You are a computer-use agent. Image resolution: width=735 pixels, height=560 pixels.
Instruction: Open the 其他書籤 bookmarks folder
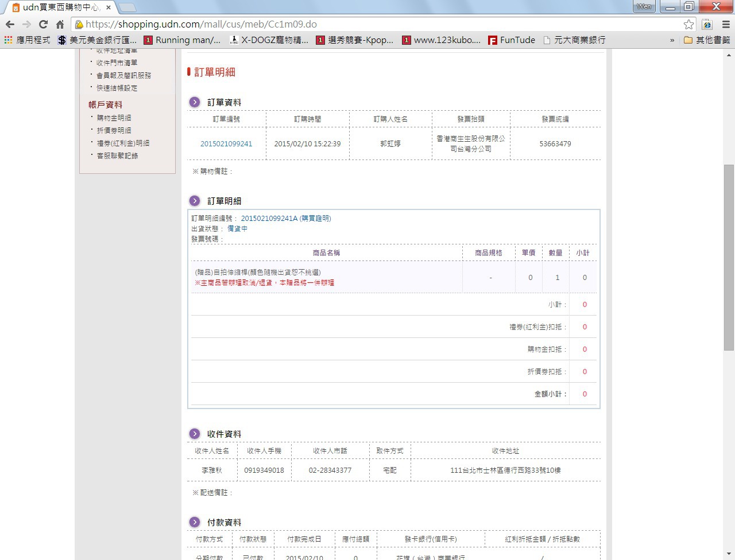pos(707,40)
